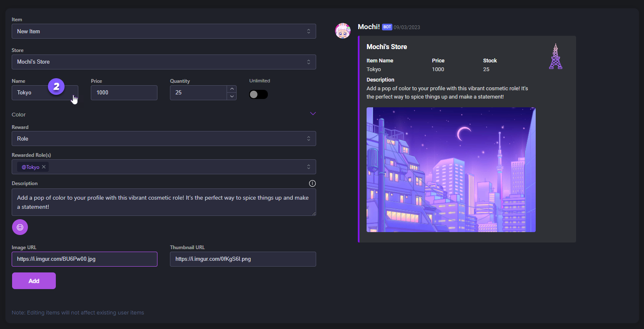This screenshot has width=644, height=329.
Task: Increase quantity with up arrow
Action: point(232,89)
